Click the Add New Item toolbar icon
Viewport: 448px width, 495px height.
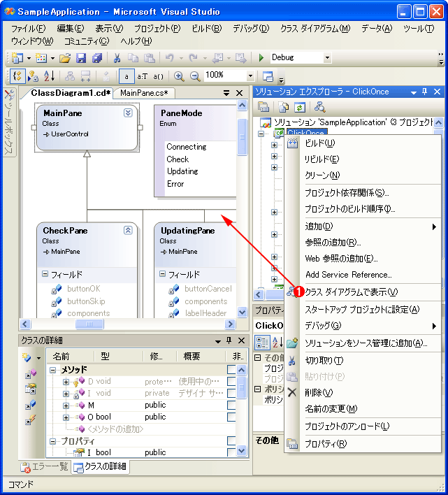point(41,58)
